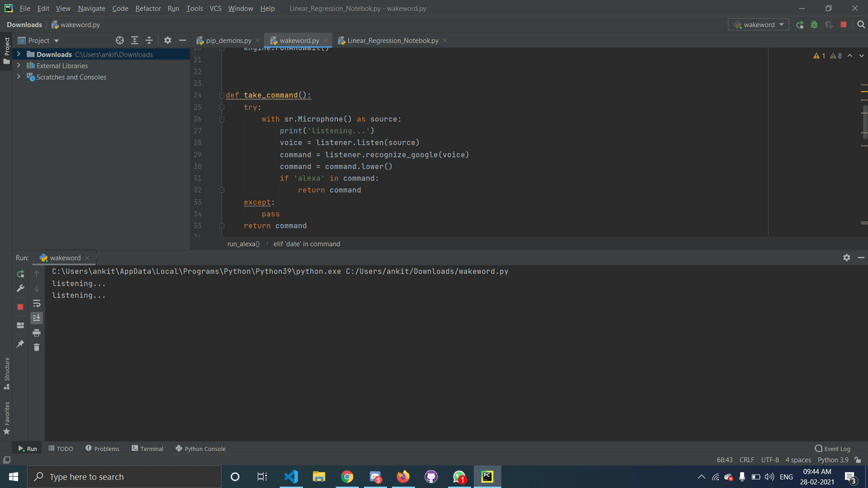The height and width of the screenshot is (488, 868).
Task: Toggle the Project side tool window tab
Action: pyautogui.click(x=7, y=51)
